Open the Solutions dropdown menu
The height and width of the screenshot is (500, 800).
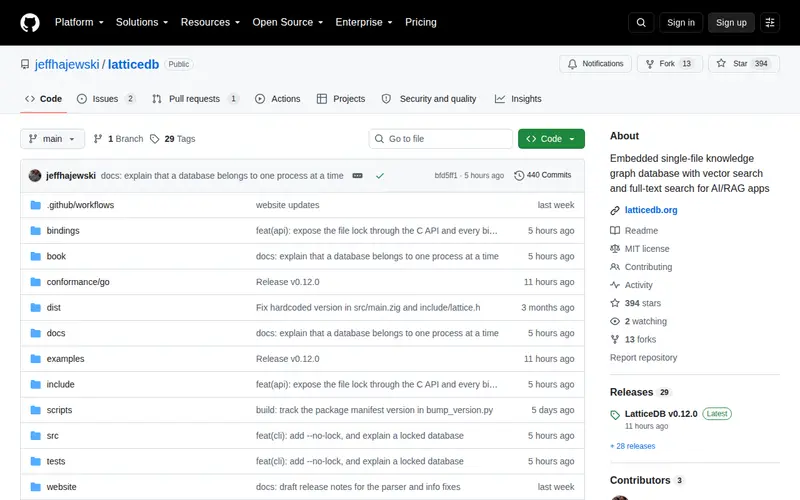142,22
